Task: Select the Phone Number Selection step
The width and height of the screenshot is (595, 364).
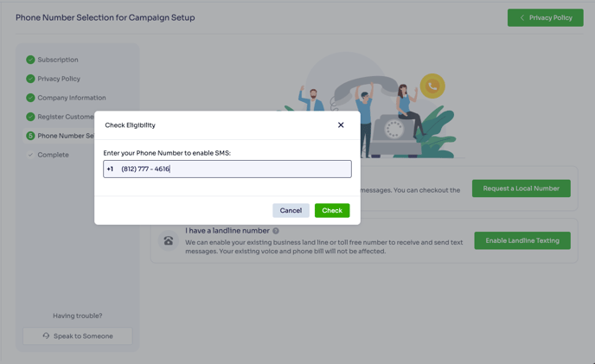Action: coord(65,136)
